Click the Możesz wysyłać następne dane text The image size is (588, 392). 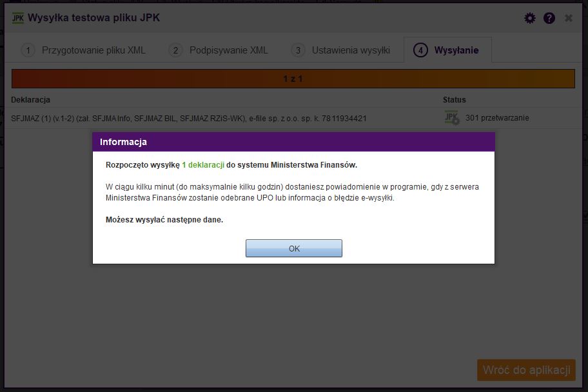[x=164, y=219]
